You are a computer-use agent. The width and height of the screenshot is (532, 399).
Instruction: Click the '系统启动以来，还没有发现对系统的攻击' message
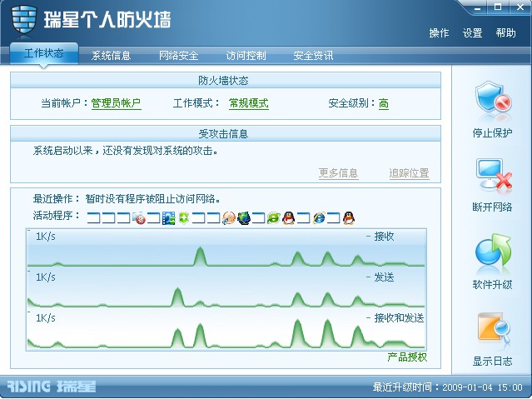click(126, 151)
